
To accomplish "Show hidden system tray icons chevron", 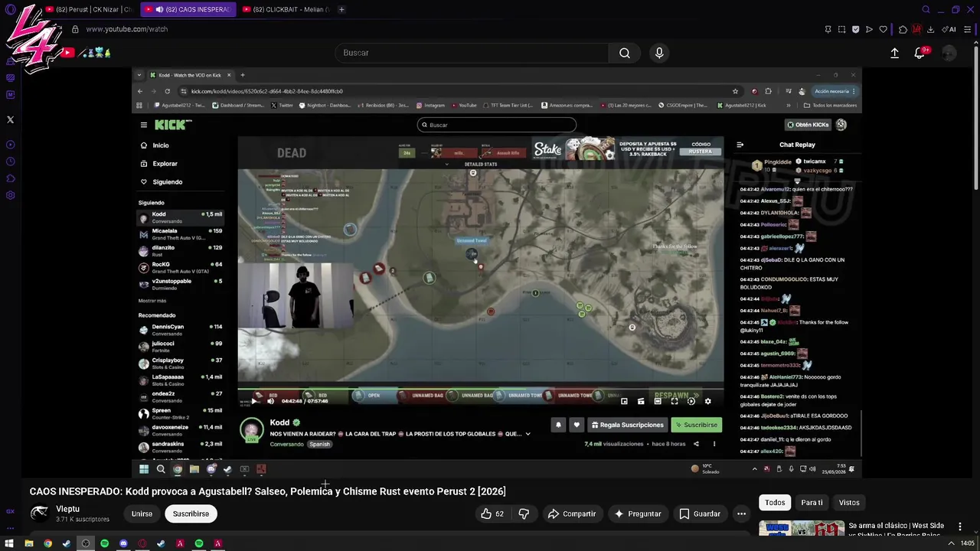I will pos(951,543).
